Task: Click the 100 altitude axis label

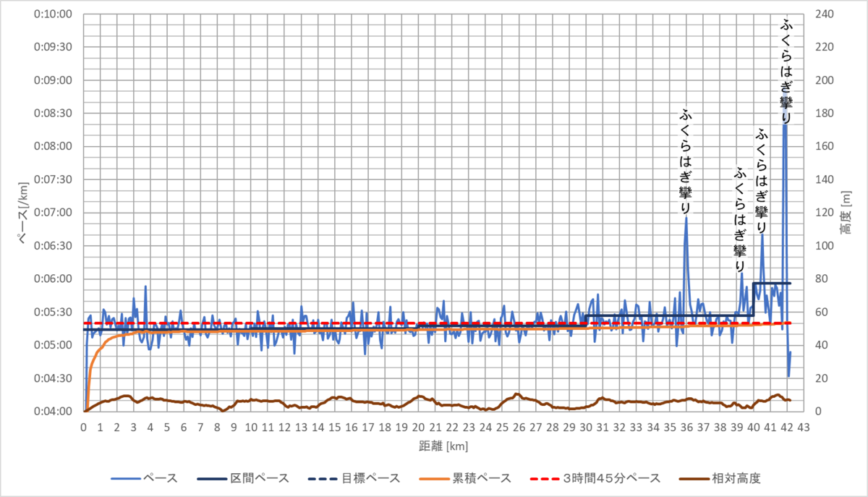Action: point(823,246)
